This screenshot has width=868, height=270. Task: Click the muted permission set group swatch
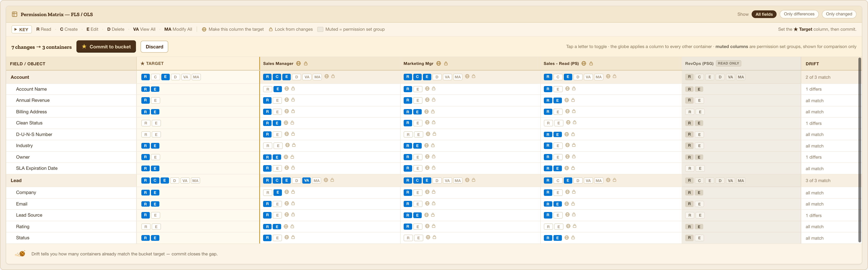click(x=320, y=29)
